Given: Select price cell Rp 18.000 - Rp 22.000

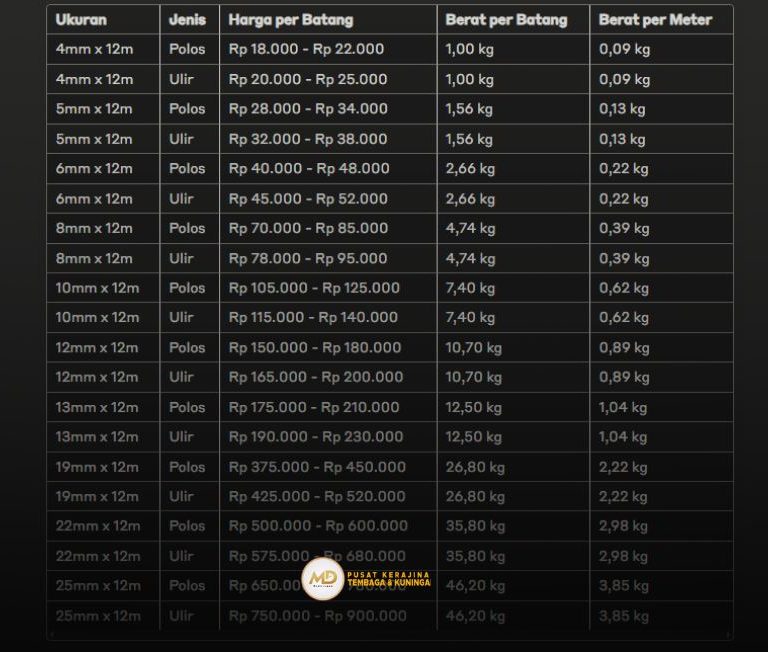Looking at the screenshot, I should pos(306,49).
